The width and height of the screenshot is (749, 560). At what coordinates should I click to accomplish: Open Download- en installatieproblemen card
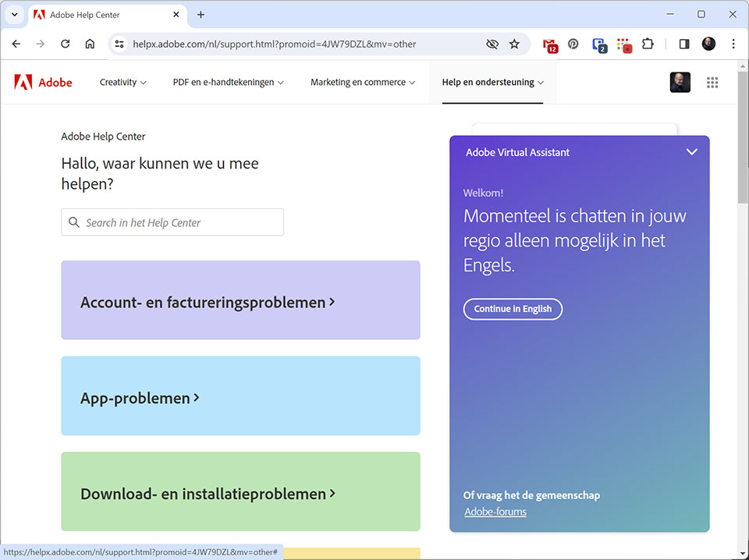pyautogui.click(x=241, y=491)
